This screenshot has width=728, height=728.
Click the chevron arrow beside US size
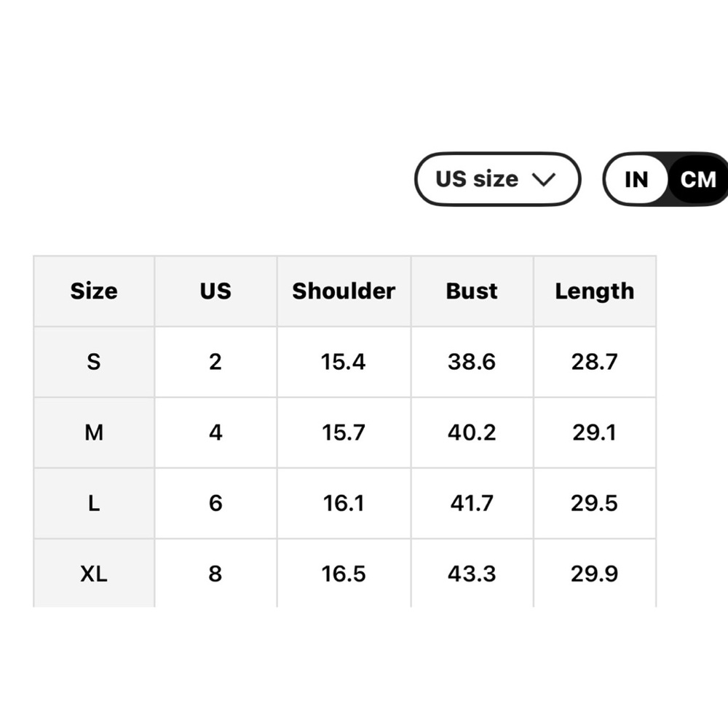point(544,180)
